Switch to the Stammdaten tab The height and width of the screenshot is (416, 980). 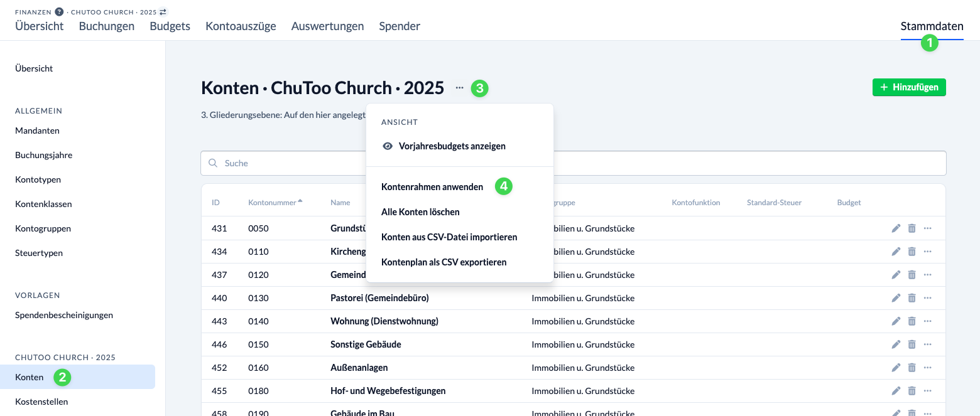932,26
